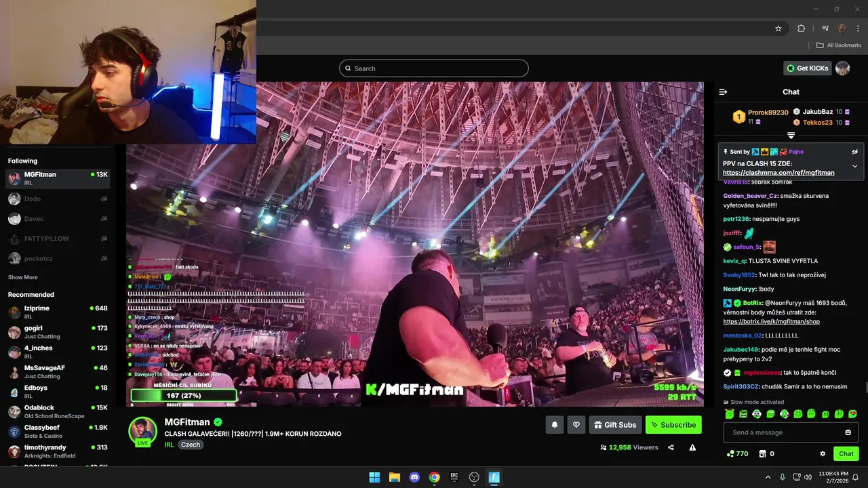Open OBS Studio from taskbar

pos(474,477)
